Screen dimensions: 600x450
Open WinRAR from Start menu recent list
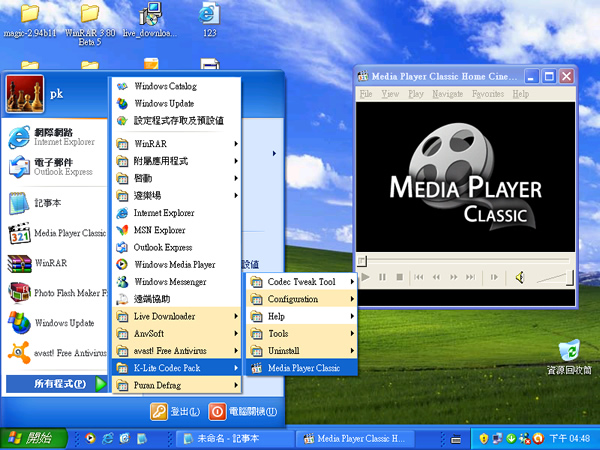click(56, 263)
